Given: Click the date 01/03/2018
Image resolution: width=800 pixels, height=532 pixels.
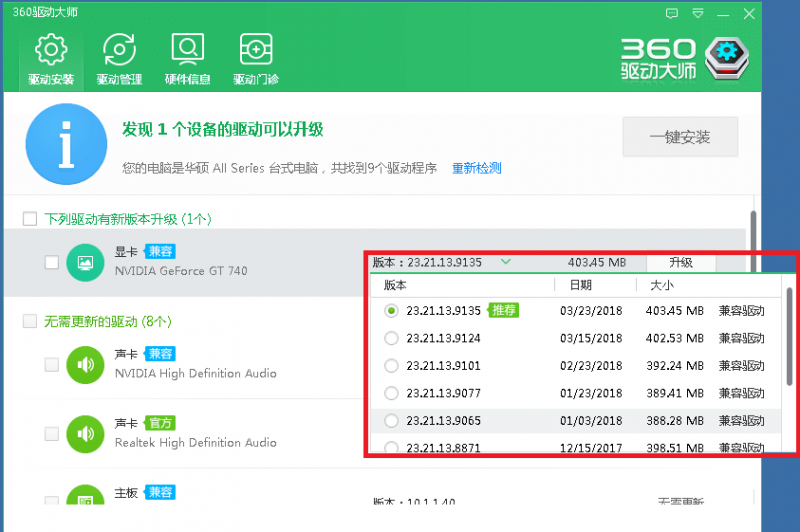Looking at the screenshot, I should tap(591, 421).
